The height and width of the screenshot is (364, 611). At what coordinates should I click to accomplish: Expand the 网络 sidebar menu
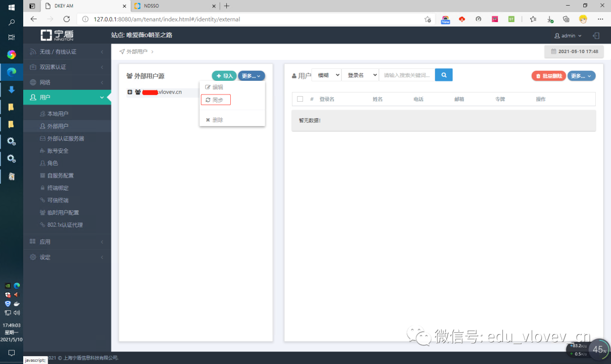(67, 82)
